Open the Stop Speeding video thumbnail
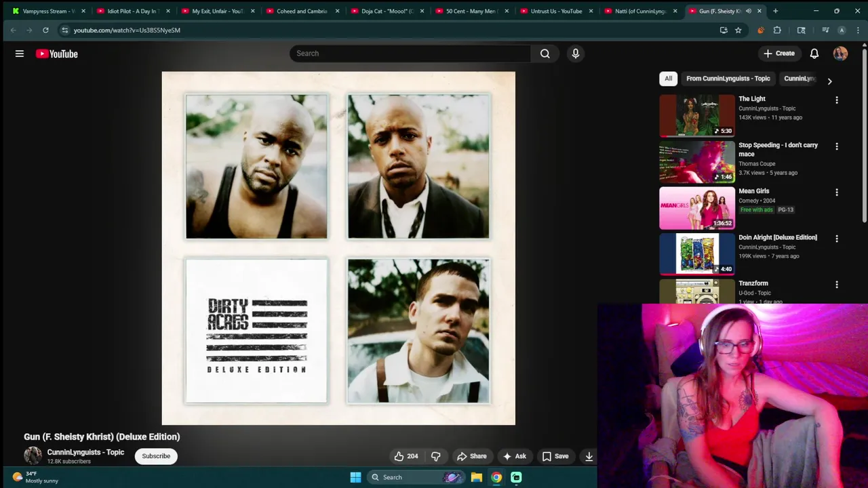868x488 pixels. click(x=697, y=162)
